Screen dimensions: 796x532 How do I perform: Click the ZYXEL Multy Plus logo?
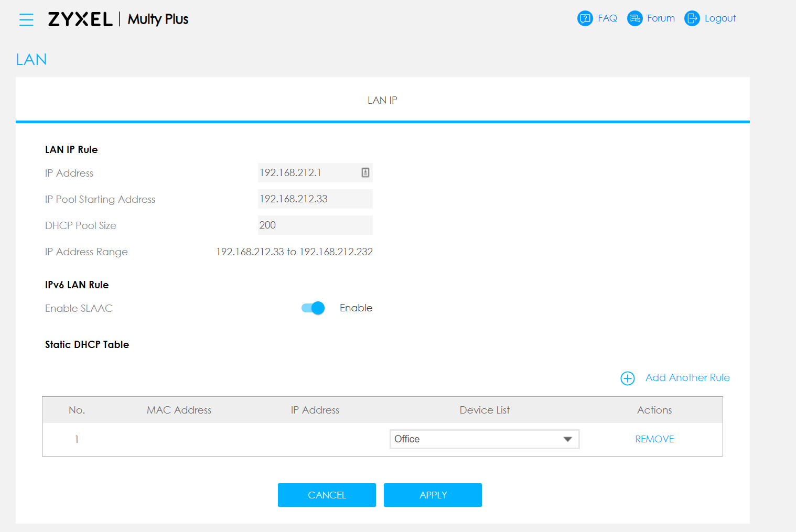point(118,19)
